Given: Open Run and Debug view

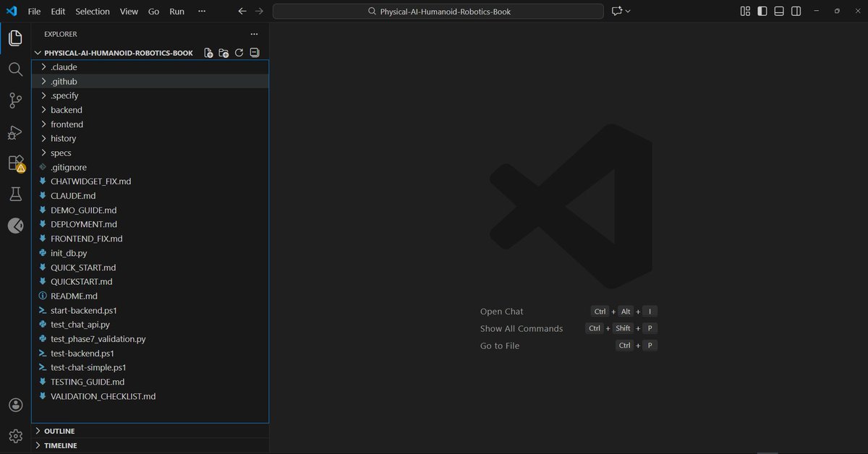Looking at the screenshot, I should [x=15, y=132].
